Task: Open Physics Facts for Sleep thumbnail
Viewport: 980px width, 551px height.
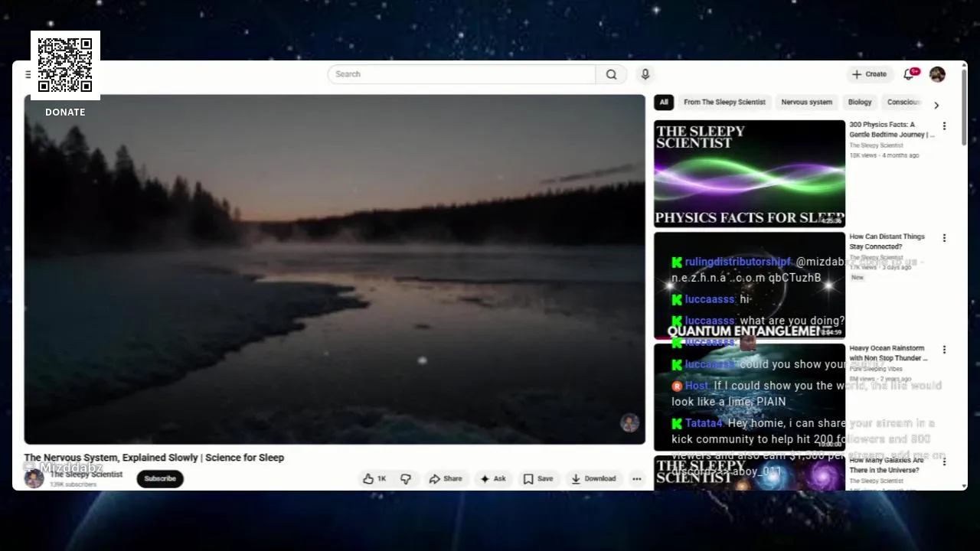Action: pos(750,174)
